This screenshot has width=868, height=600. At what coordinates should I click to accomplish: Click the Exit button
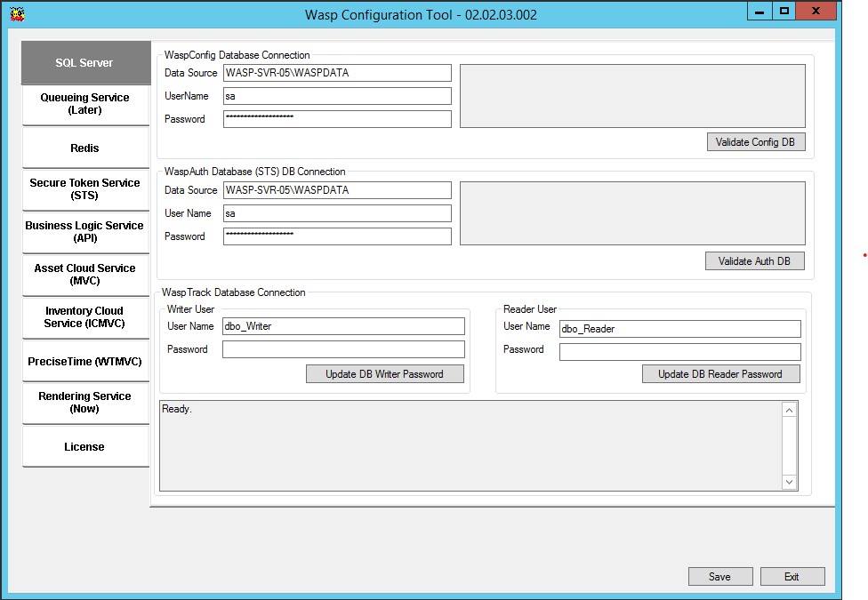coord(792,577)
